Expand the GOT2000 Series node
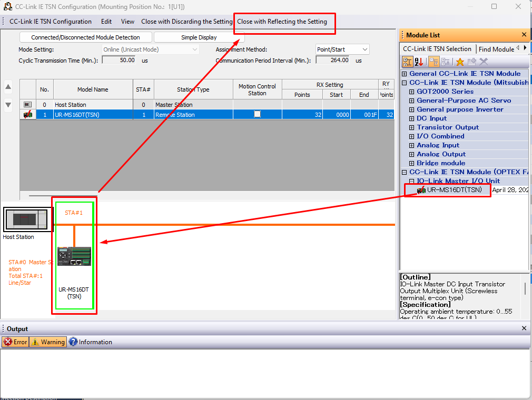The height and width of the screenshot is (400, 532). click(411, 92)
